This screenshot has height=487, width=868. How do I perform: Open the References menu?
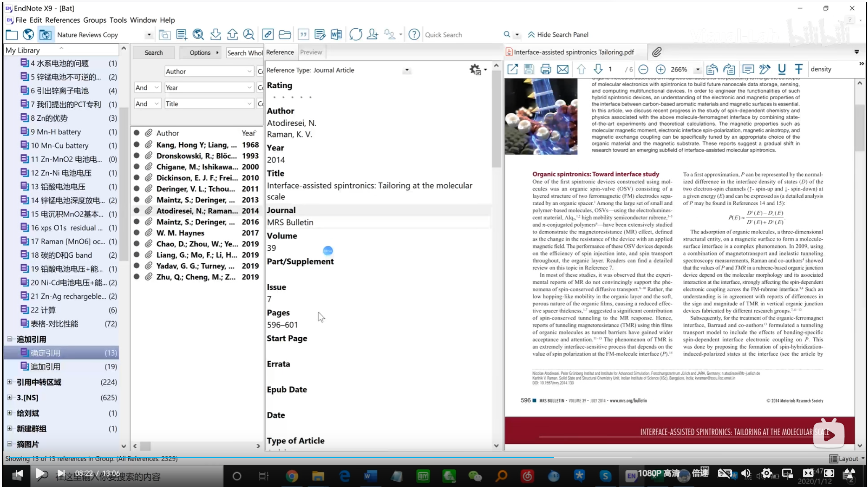coord(62,20)
